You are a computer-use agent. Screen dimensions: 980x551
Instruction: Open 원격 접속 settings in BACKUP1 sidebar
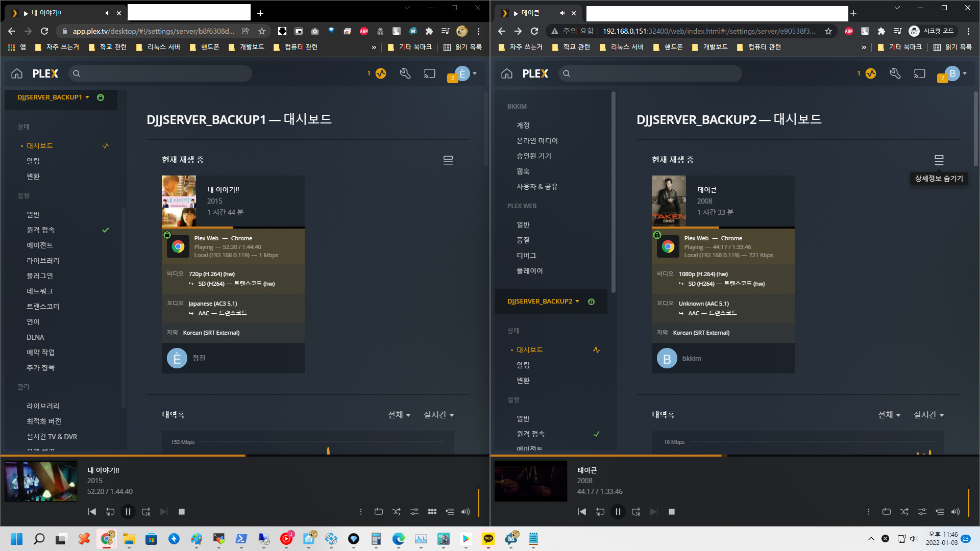[x=41, y=230]
